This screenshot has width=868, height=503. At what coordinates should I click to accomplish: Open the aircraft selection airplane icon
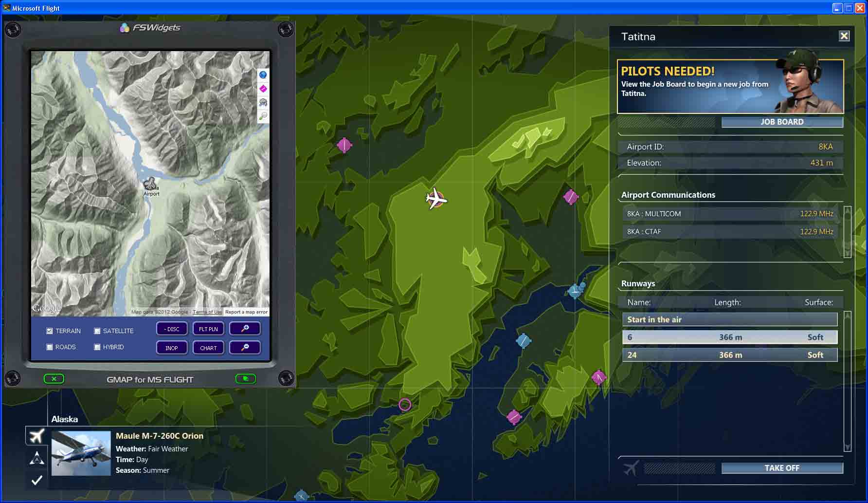coord(36,436)
